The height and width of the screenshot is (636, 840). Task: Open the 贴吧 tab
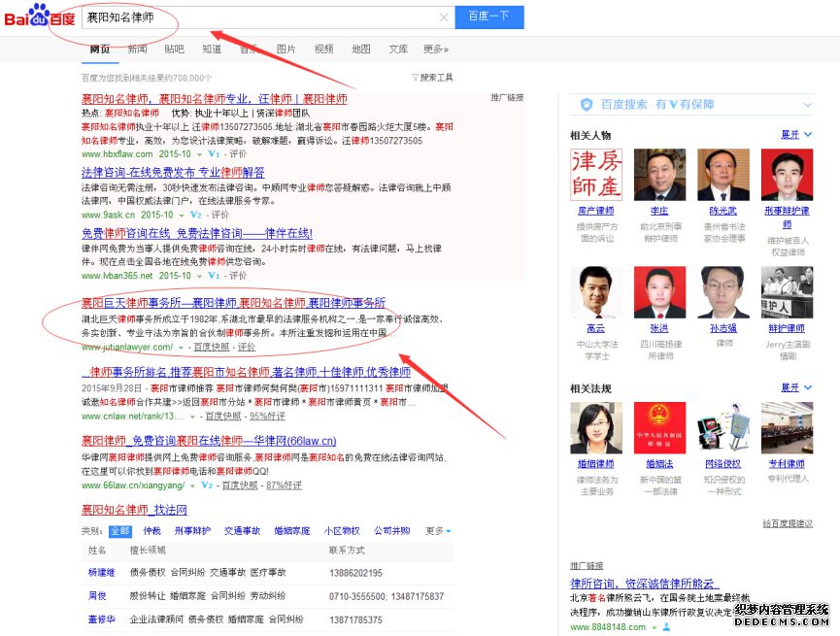pos(174,50)
